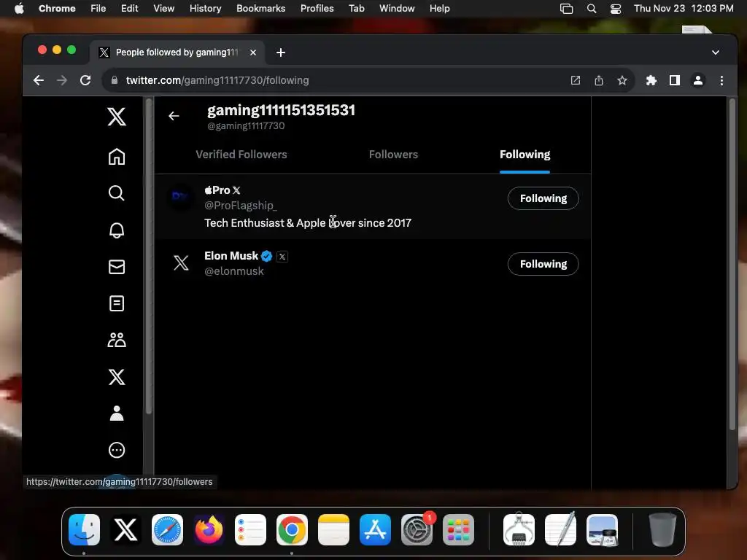Open System Settings from dock

click(417, 529)
